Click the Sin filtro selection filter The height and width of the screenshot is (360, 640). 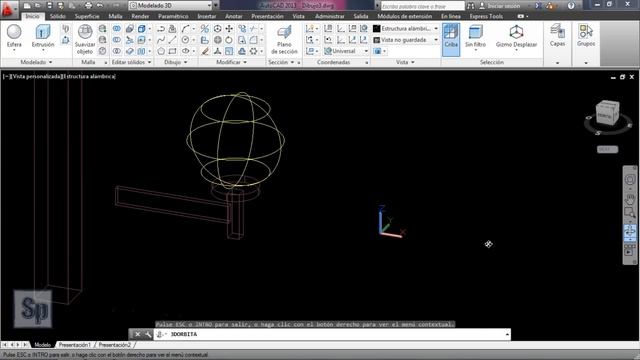click(476, 36)
